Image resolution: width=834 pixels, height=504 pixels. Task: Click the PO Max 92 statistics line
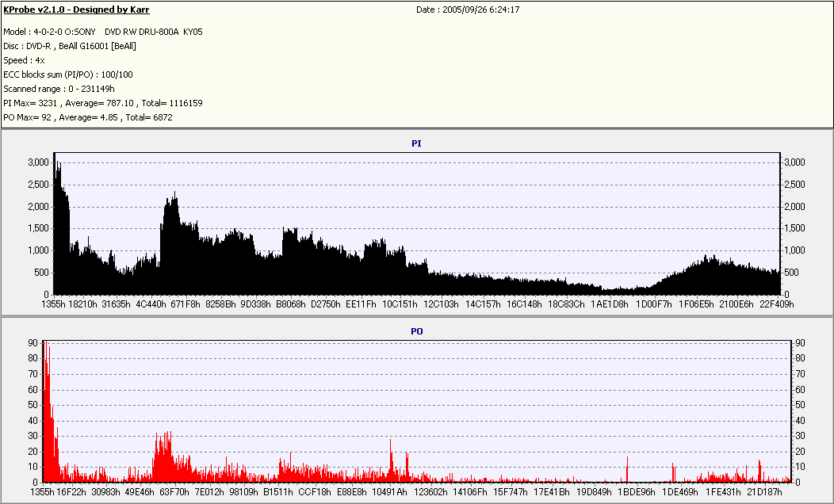88,117
